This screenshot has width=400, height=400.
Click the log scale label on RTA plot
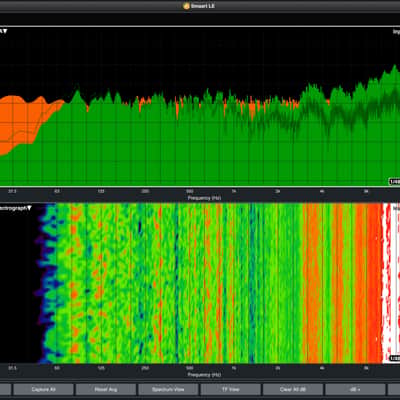click(x=396, y=32)
